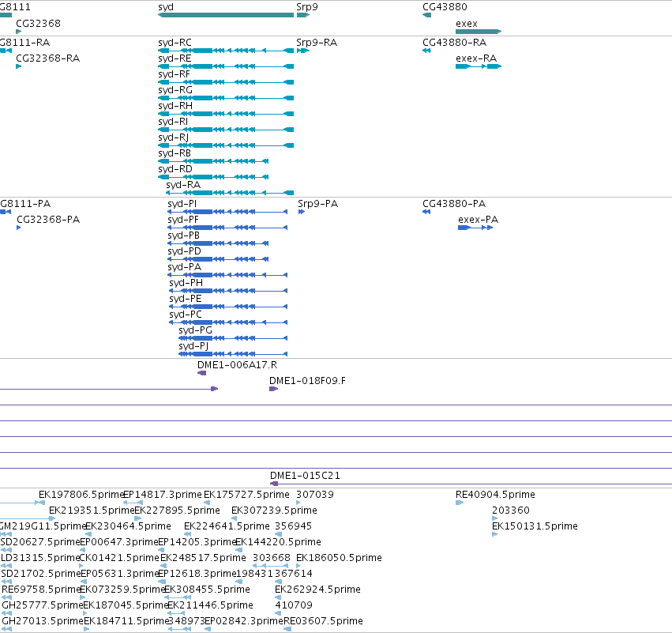Select the CG32368-PA protein label
672x633 pixels.
[x=48, y=220]
